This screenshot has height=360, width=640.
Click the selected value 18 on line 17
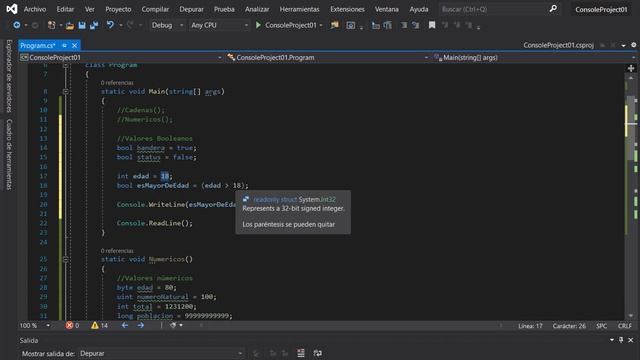pyautogui.click(x=164, y=176)
